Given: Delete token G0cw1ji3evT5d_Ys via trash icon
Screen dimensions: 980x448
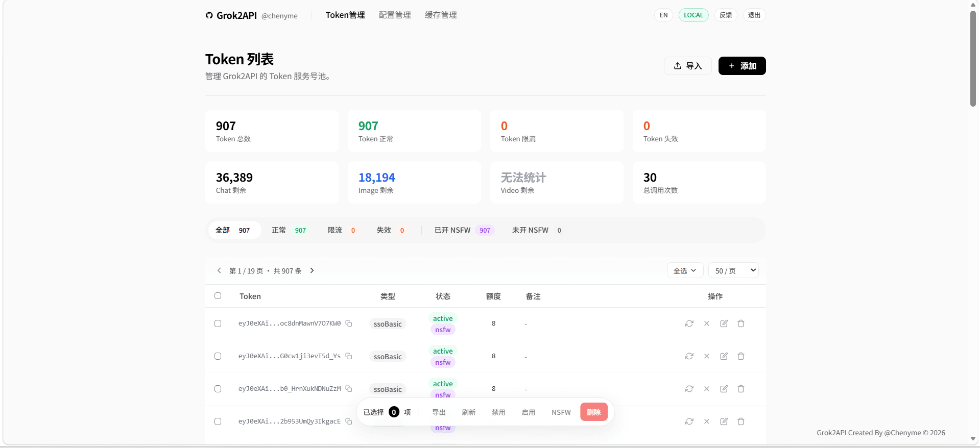Looking at the screenshot, I should tap(741, 356).
